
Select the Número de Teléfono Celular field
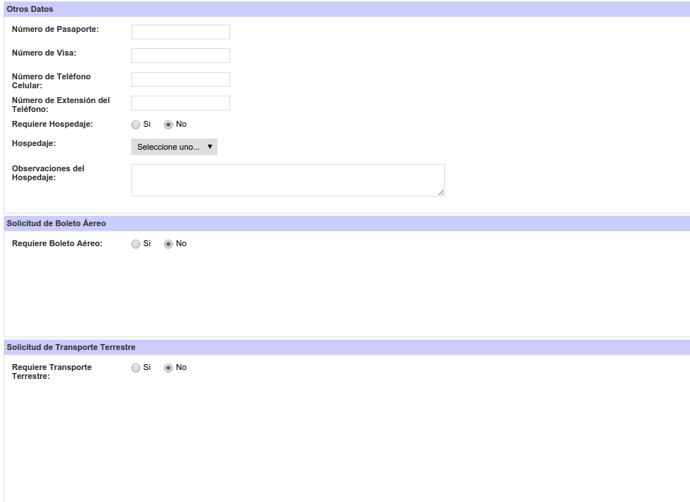click(180, 79)
